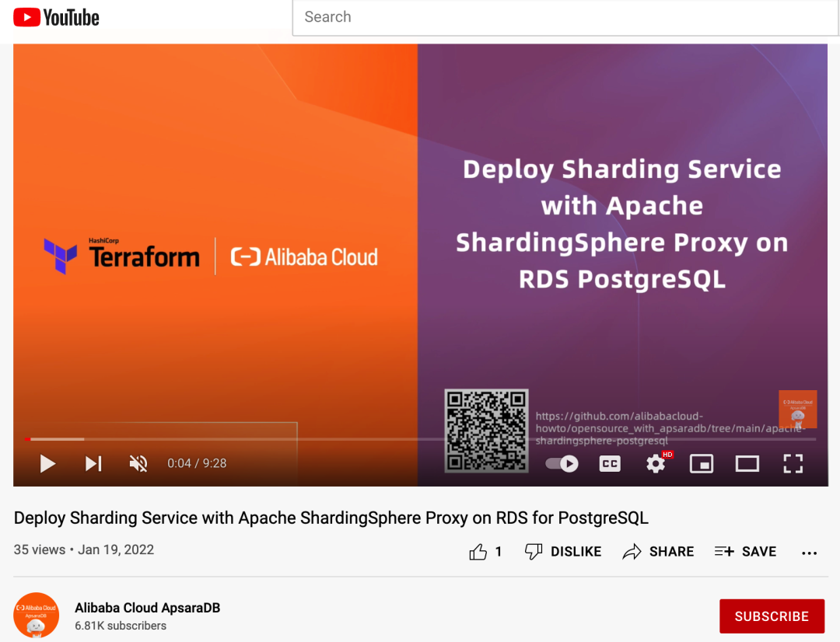Save the video to a playlist
The height and width of the screenshot is (642, 840).
tap(745, 552)
